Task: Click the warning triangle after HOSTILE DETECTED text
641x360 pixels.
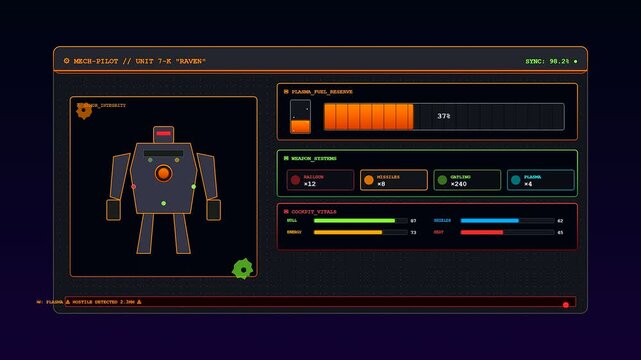Action: (x=139, y=302)
